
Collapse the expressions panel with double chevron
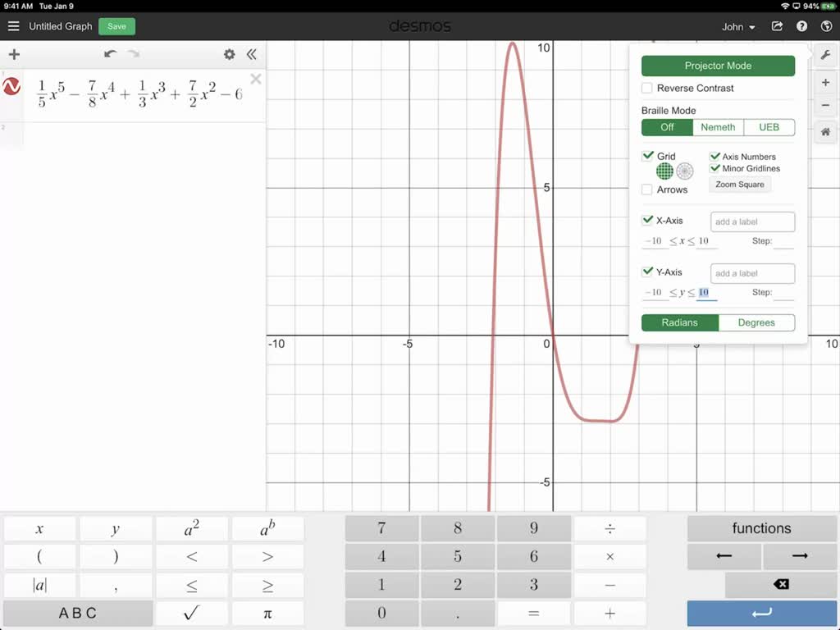pos(252,54)
